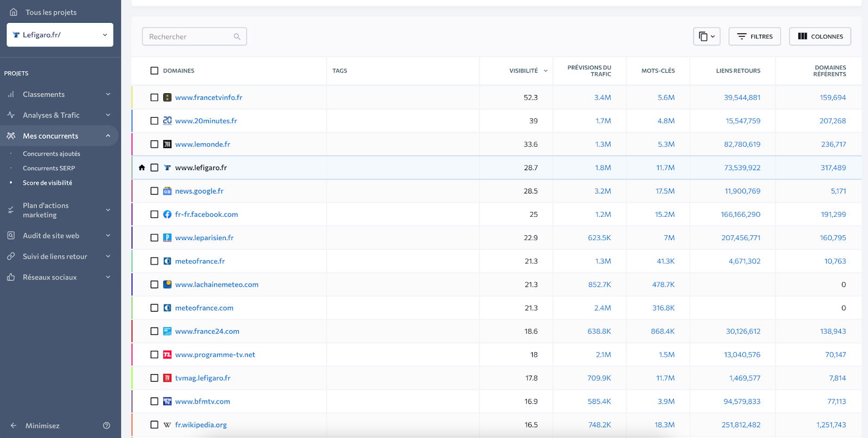This screenshot has height=438, width=868.
Task: Click into the Rechercher search field
Action: pos(194,36)
